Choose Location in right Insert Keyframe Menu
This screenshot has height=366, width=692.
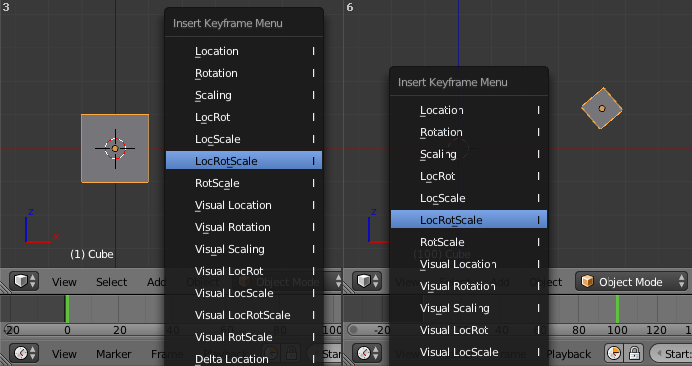click(469, 110)
